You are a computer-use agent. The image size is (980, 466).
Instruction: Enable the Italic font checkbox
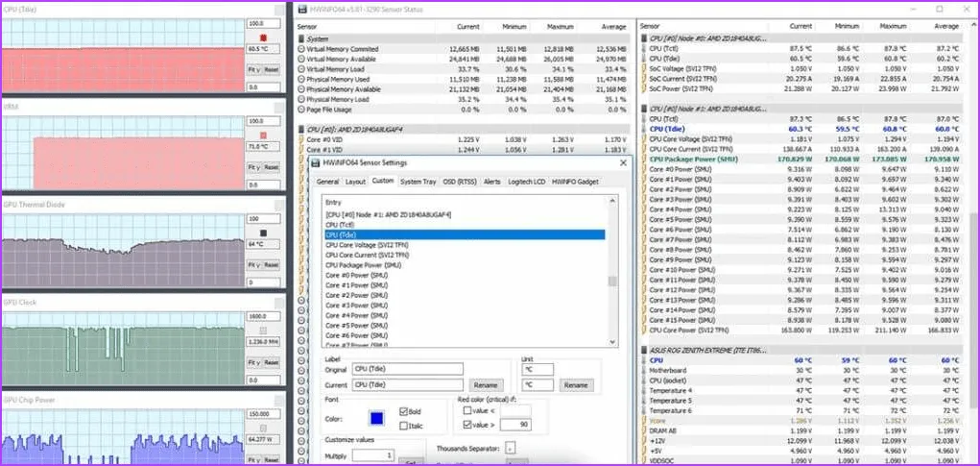click(403, 425)
